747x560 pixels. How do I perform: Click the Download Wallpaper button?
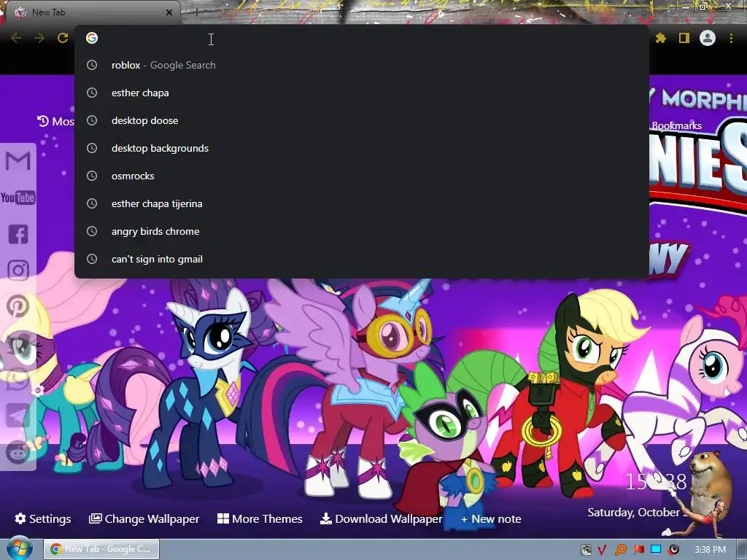click(x=381, y=518)
